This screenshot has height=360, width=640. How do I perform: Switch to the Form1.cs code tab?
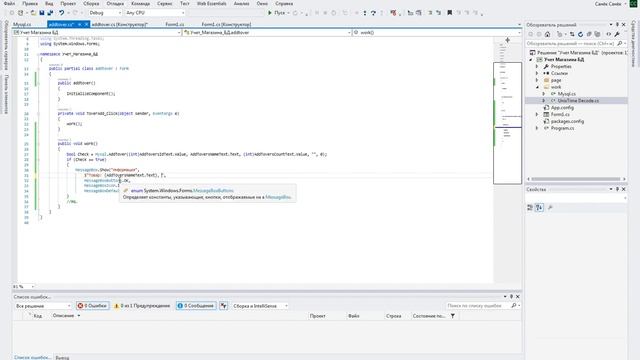(x=175, y=24)
